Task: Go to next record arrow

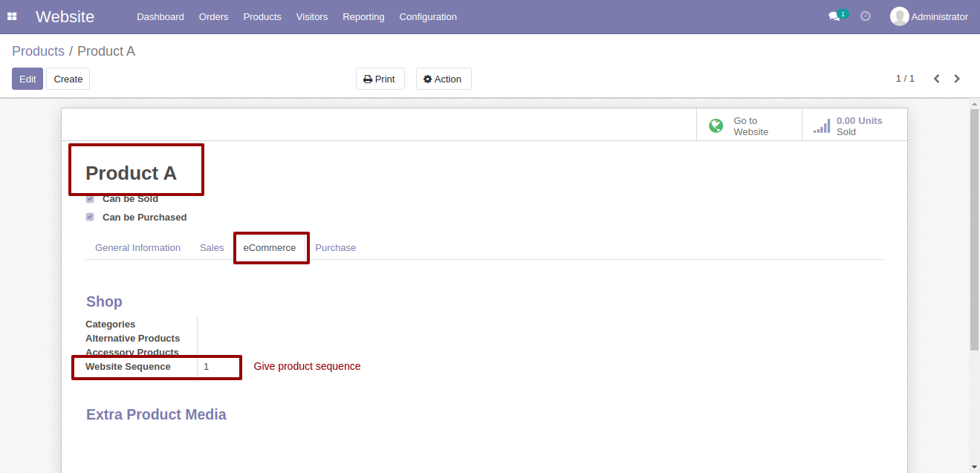Action: tap(957, 79)
